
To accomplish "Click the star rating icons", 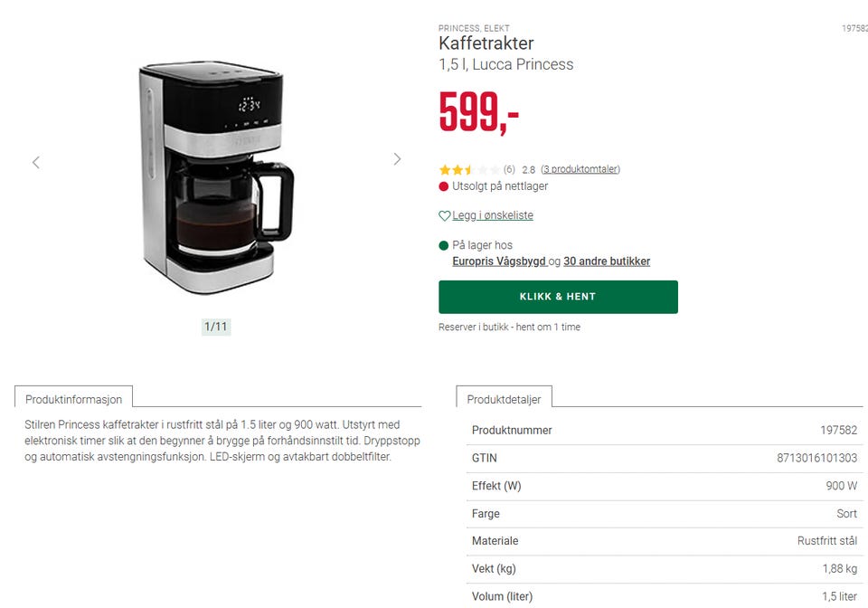I will coord(469,169).
